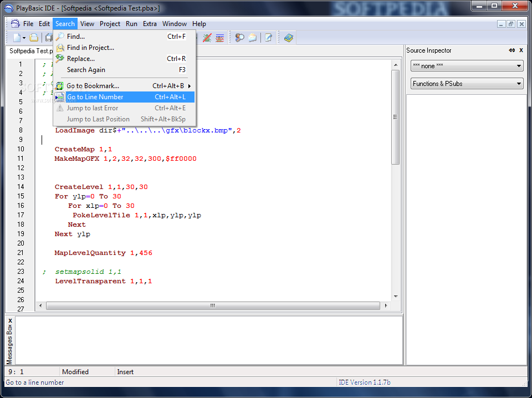The height and width of the screenshot is (398, 532).
Task: Open the dropdown arrow beside New file icon
Action: coord(24,38)
